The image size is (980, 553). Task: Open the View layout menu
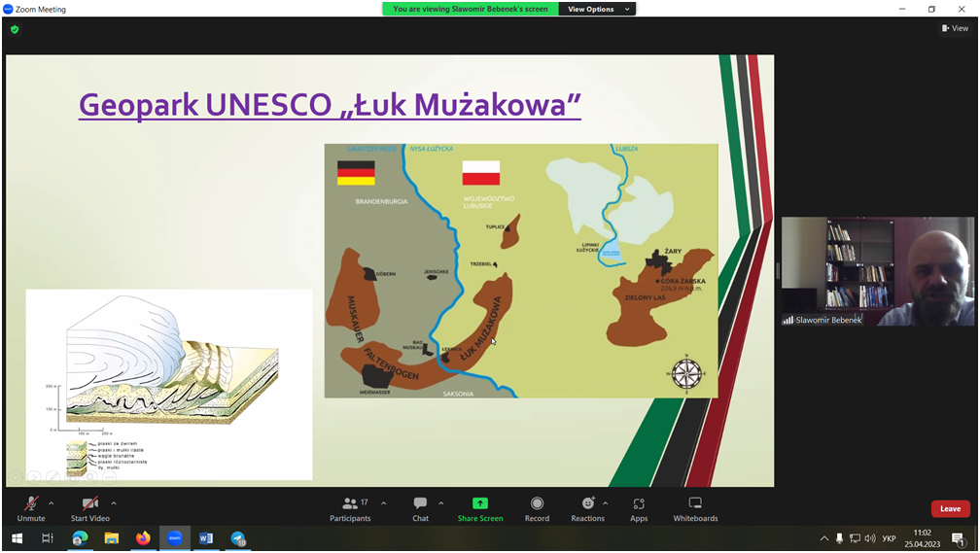(x=955, y=28)
